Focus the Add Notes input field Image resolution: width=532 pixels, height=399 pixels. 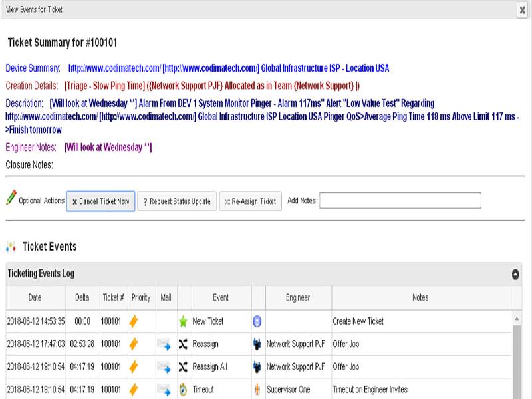[400, 201]
